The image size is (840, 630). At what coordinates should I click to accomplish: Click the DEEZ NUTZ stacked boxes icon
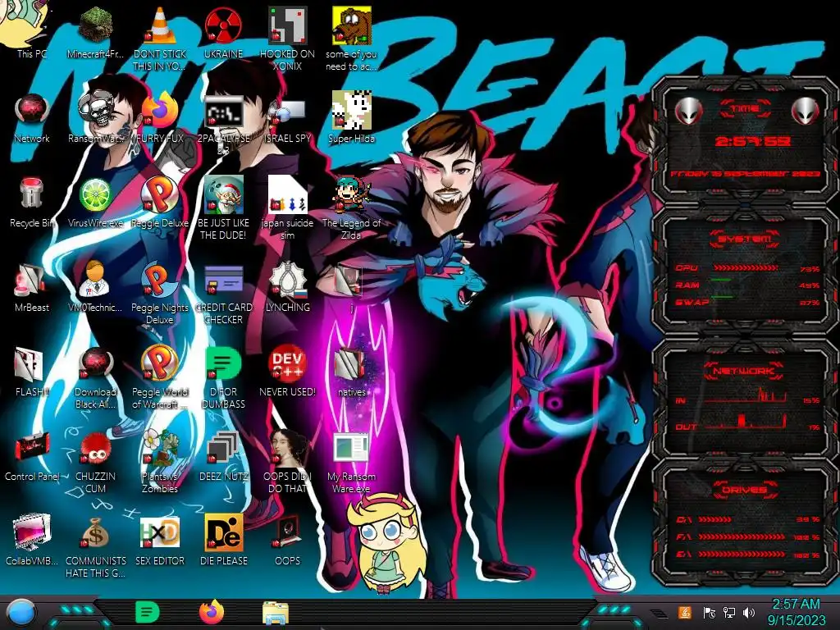[223, 448]
